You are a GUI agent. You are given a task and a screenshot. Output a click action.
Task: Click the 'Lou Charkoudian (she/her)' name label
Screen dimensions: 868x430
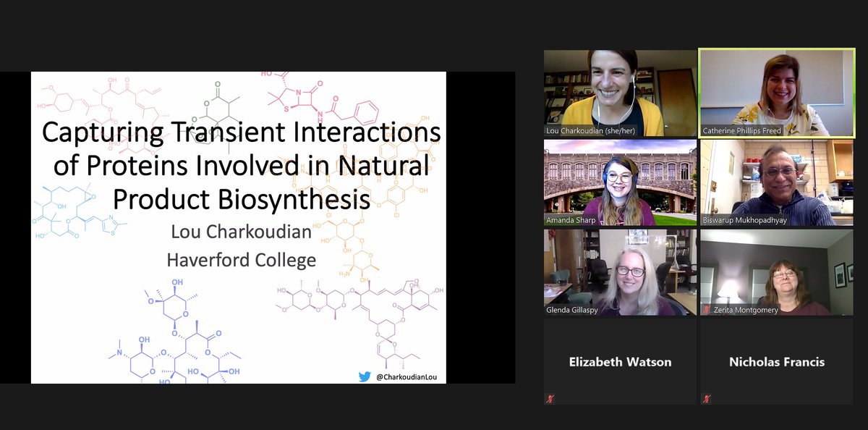tap(590, 130)
